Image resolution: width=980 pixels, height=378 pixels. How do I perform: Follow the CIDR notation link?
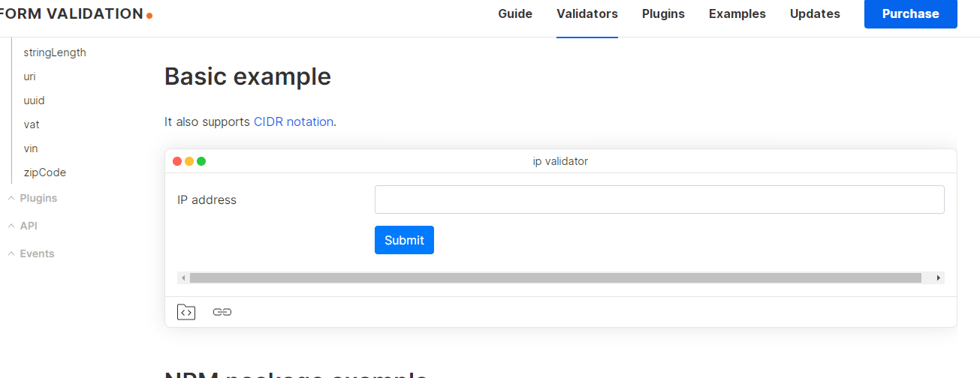coord(294,121)
